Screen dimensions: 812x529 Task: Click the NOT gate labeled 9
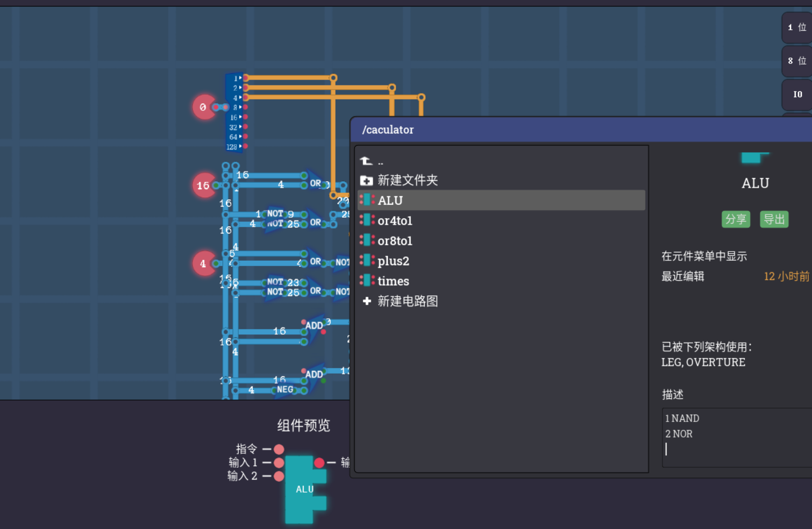pyautogui.click(x=274, y=213)
